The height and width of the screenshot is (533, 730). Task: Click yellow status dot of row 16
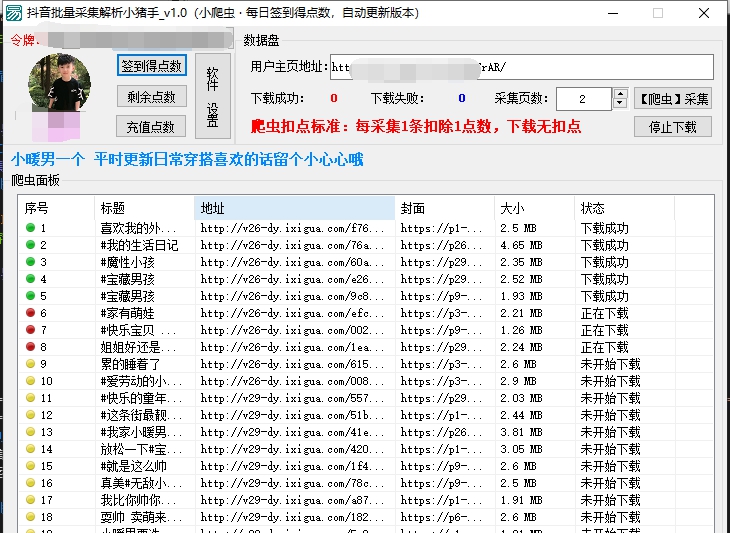coord(31,483)
